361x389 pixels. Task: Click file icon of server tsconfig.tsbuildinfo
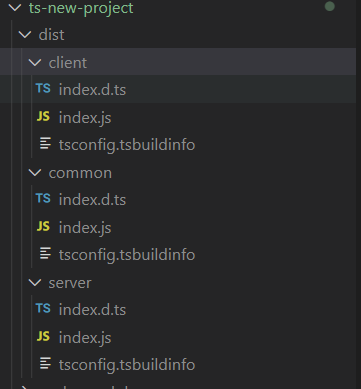coord(45,364)
